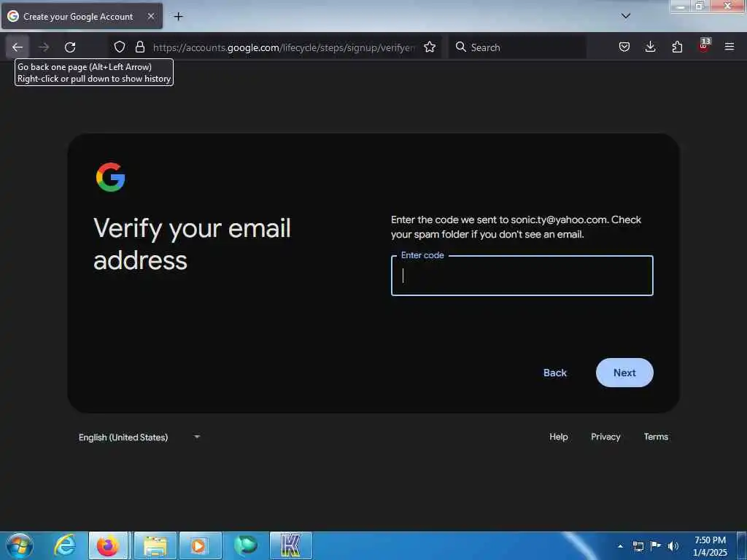Switch to Firefox in the taskbar
This screenshot has height=560, width=747.
[x=108, y=545]
